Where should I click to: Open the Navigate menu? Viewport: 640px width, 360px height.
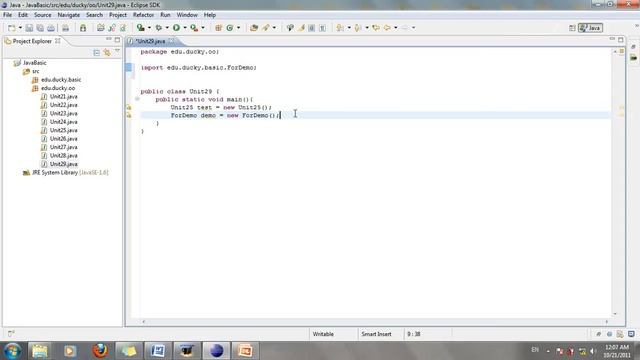point(69,15)
